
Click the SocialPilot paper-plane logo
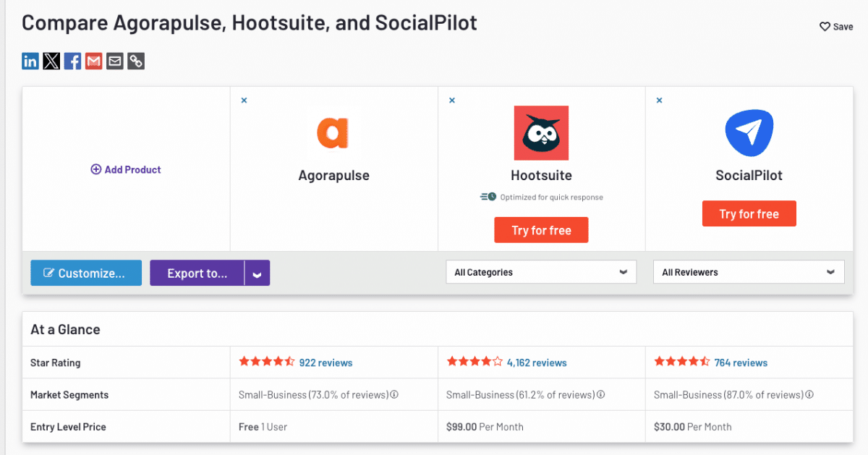click(749, 132)
